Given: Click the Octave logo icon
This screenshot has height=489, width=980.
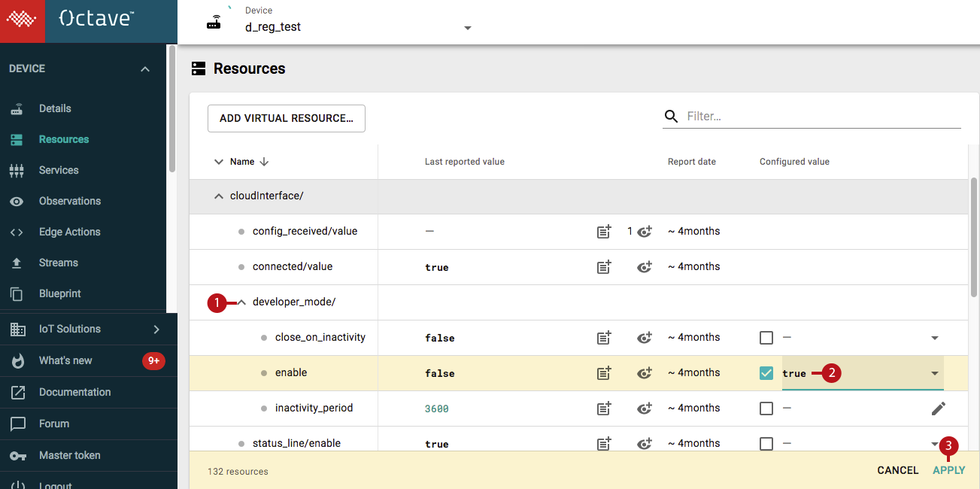Looking at the screenshot, I should coord(23,21).
